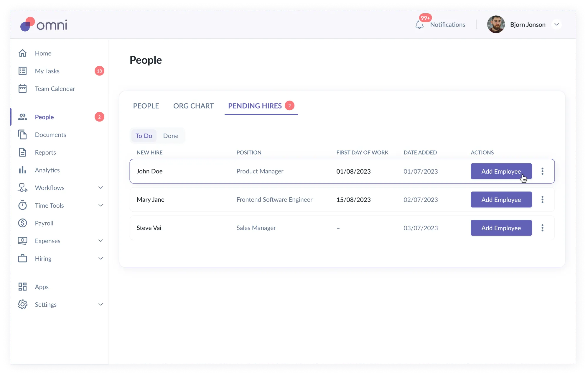
Task: Open Team Calendar calendar icon
Action: coord(22,88)
